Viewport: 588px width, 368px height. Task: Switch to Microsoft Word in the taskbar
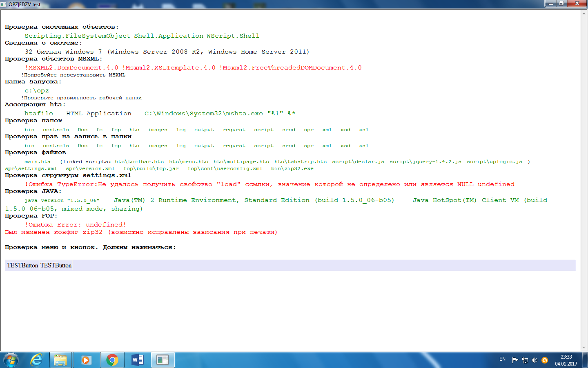click(138, 360)
